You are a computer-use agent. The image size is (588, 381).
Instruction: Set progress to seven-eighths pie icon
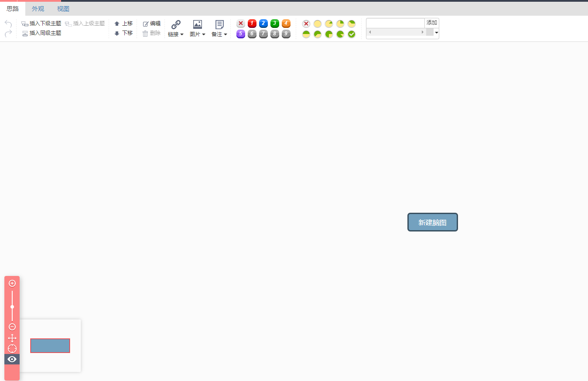(x=340, y=34)
